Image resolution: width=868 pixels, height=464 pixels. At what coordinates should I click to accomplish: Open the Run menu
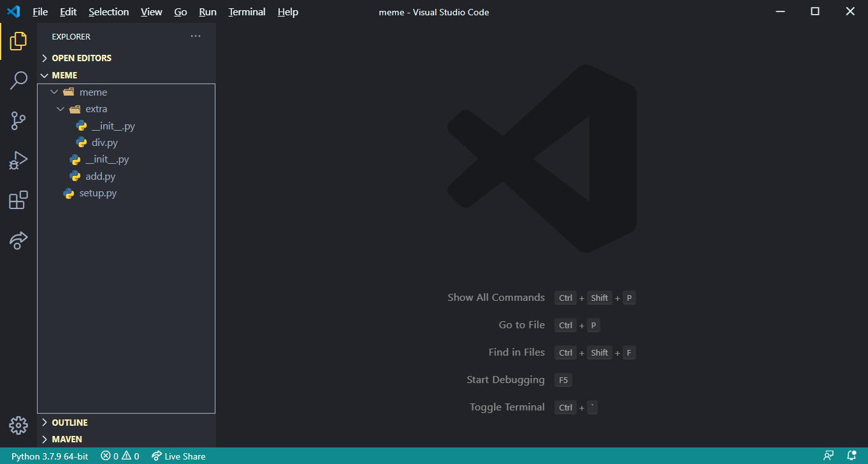click(207, 11)
